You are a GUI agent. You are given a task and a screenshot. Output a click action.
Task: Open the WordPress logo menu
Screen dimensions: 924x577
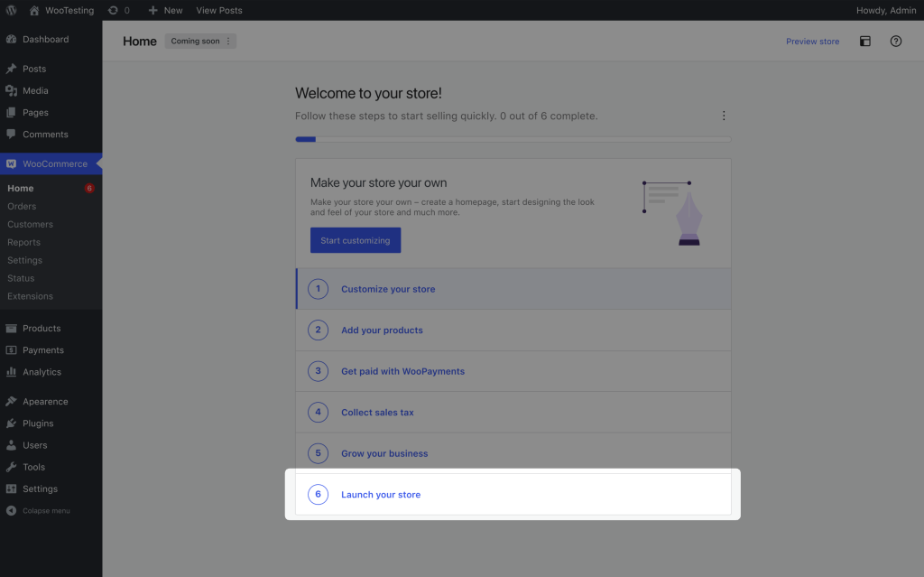(x=10, y=10)
